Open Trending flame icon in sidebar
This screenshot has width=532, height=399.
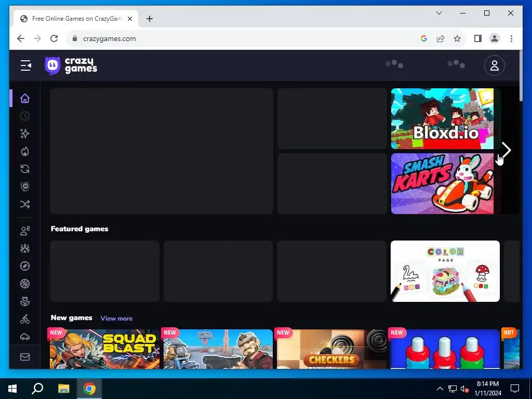(25, 151)
